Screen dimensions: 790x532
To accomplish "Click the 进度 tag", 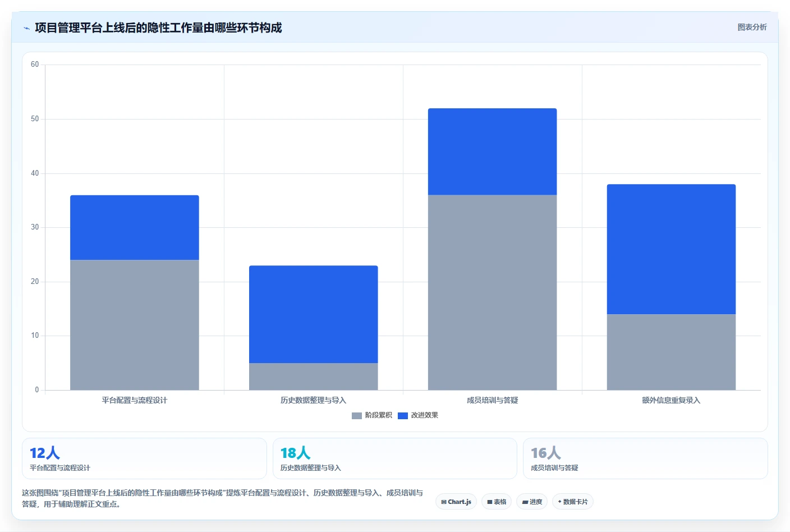I will [x=532, y=502].
